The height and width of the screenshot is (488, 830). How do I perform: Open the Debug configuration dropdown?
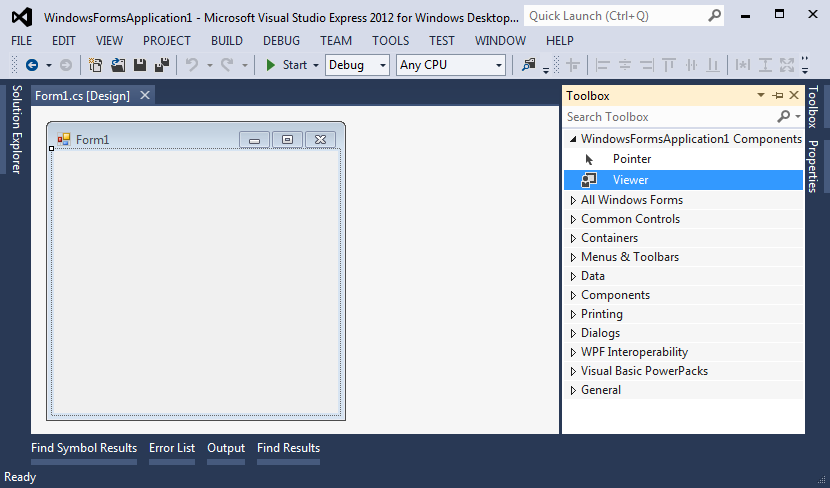click(357, 65)
